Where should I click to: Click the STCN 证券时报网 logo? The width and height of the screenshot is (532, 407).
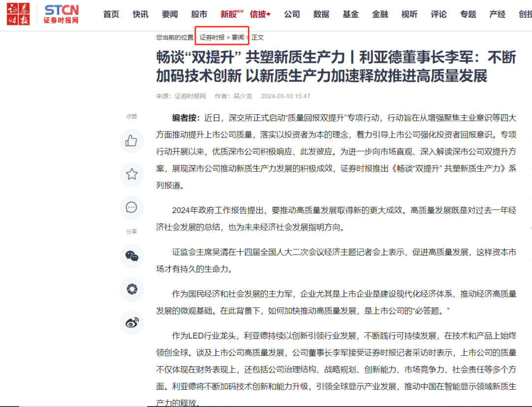coord(60,14)
